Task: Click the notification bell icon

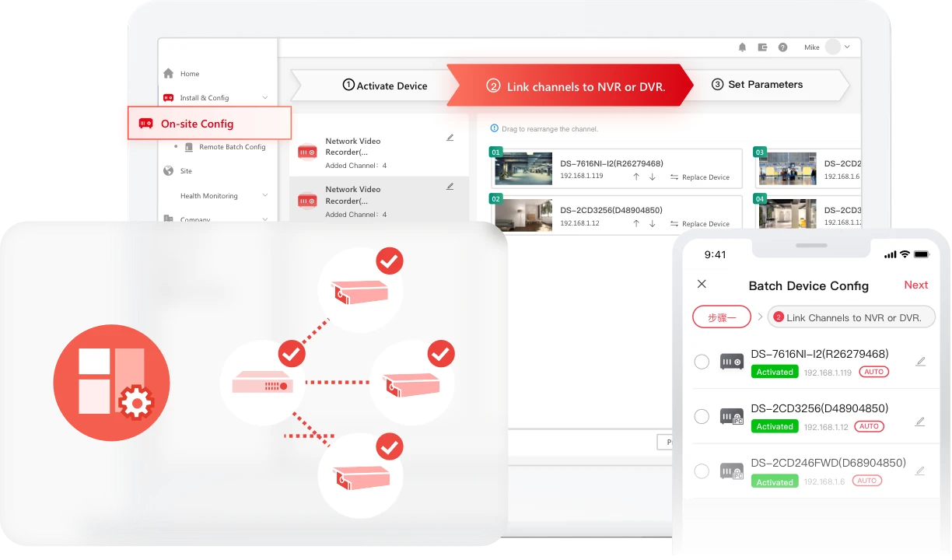Action: (x=742, y=47)
